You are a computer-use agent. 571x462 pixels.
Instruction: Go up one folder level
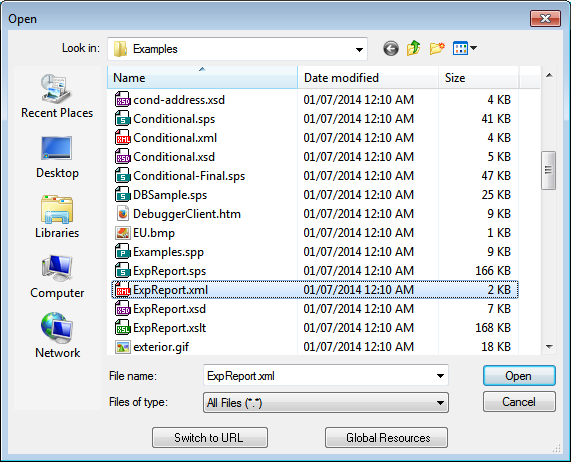[x=414, y=48]
